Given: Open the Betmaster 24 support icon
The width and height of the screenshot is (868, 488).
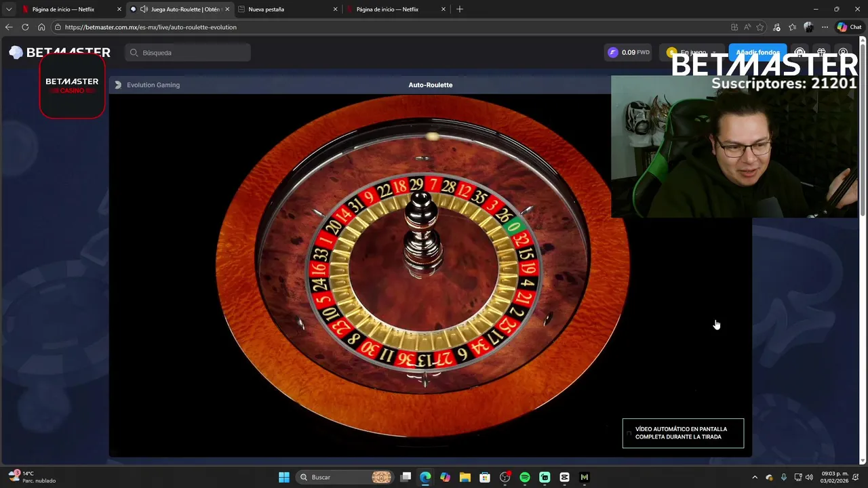Looking at the screenshot, I should point(800,52).
